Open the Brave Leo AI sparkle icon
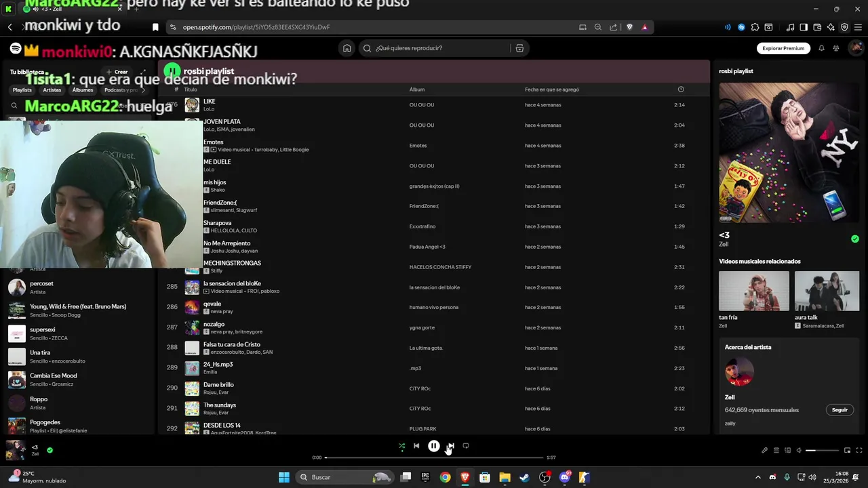This screenshot has height=488, width=868. click(x=831, y=27)
